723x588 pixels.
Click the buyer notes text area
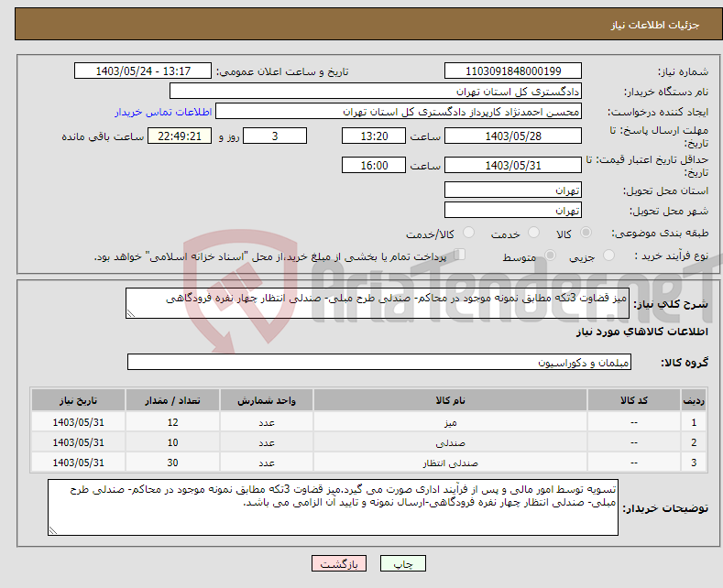[x=333, y=507]
